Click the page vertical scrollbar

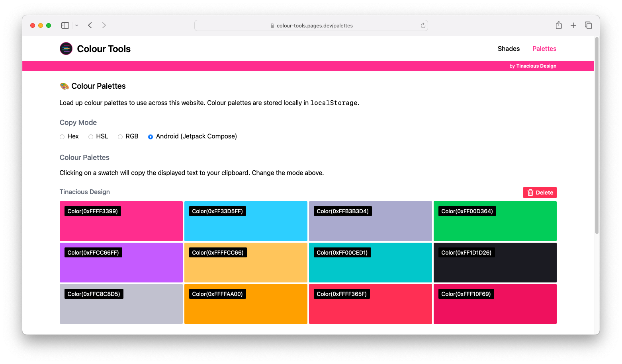[x=597, y=135]
